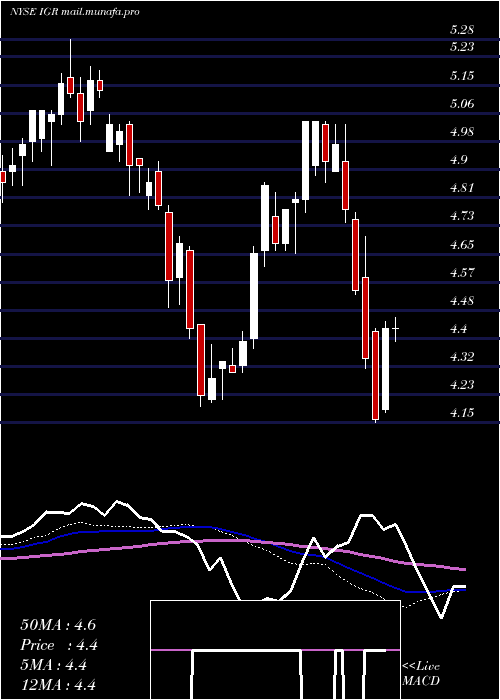Screen dimensions: 500x700
Task: Click the 4.98 price axis label
Action: point(462,132)
